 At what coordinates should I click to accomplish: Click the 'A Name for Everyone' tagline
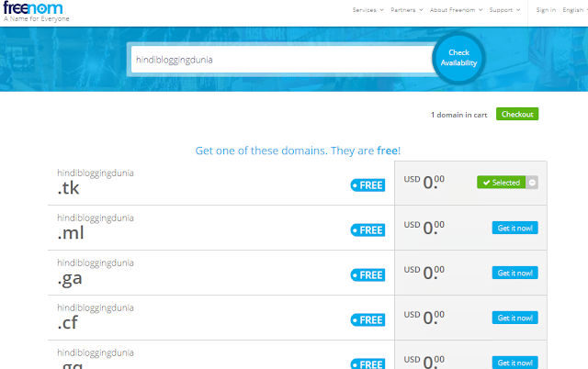[37, 18]
